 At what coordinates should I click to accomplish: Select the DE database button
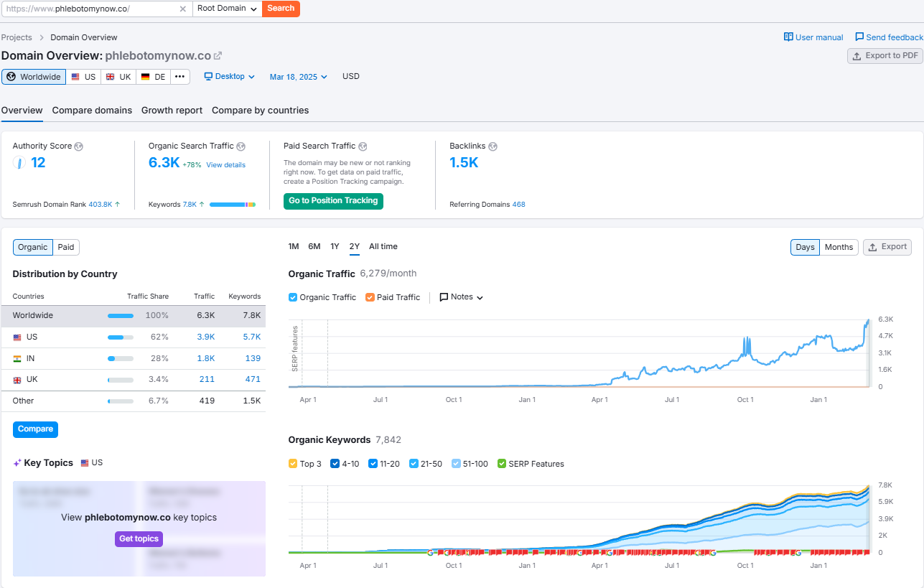click(153, 77)
